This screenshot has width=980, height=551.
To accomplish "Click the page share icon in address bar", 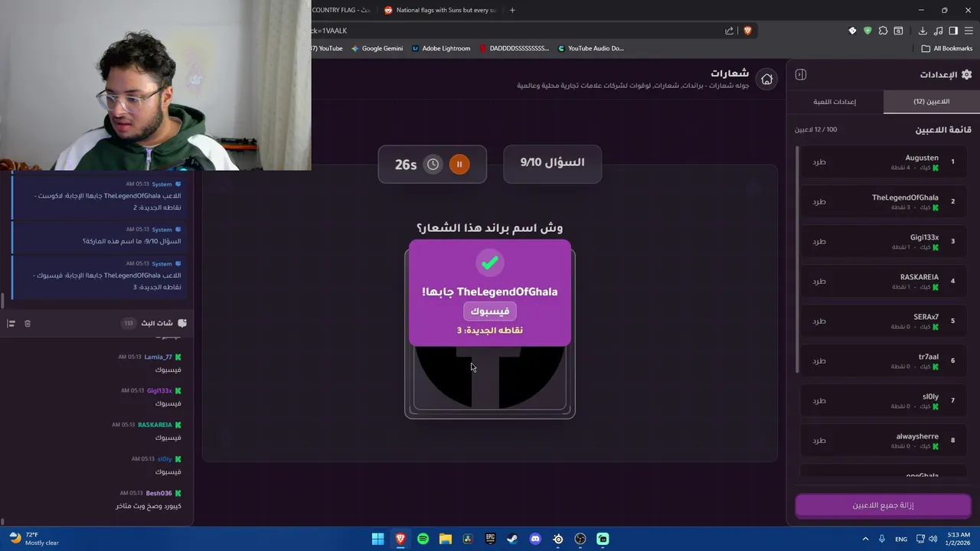I will (729, 31).
